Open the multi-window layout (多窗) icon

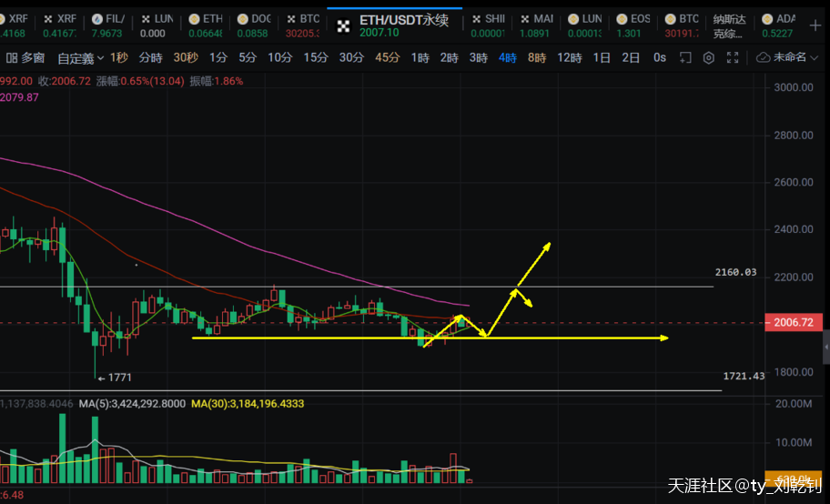pos(12,58)
